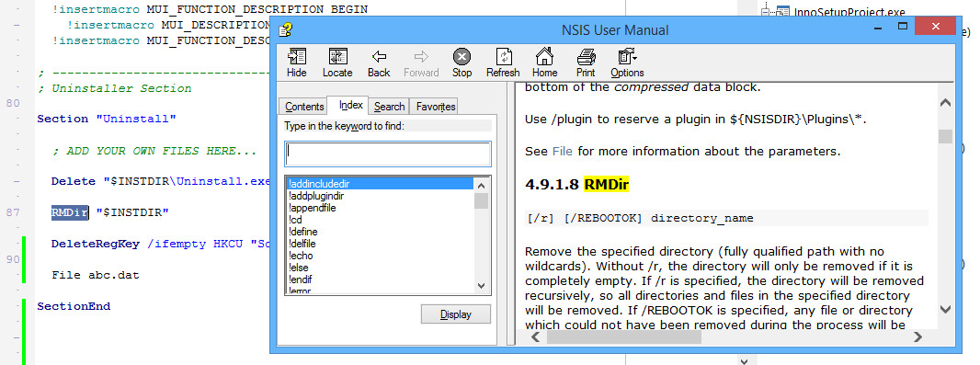Screen dimensions: 980x365
Task: Click the help content vertical scrollbar thumb
Action: pos(945,136)
